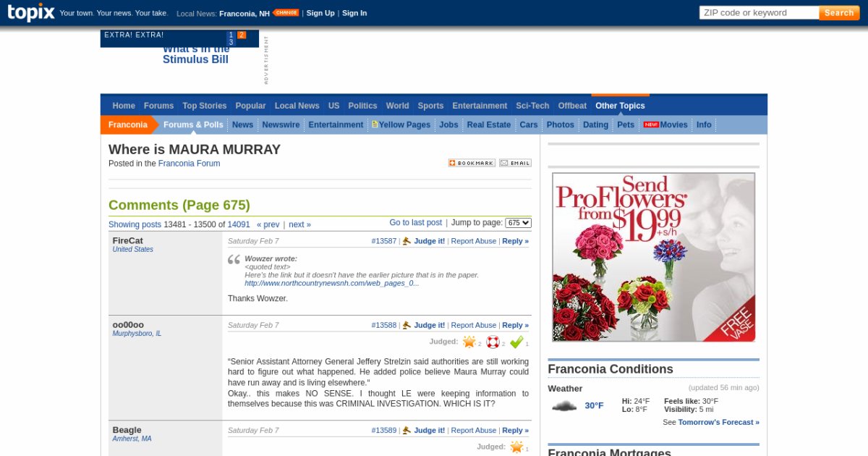Screen dimensions: 868x456
Task: Click Amherst, MA under Beagle
Action: point(132,439)
